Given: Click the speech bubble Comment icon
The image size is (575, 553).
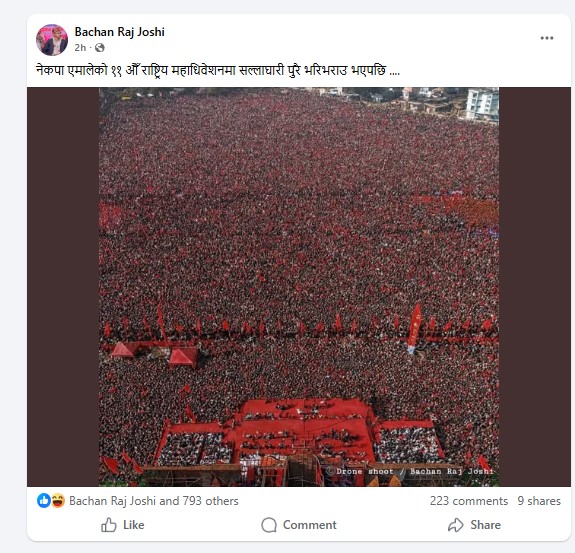Looking at the screenshot, I should click(269, 525).
